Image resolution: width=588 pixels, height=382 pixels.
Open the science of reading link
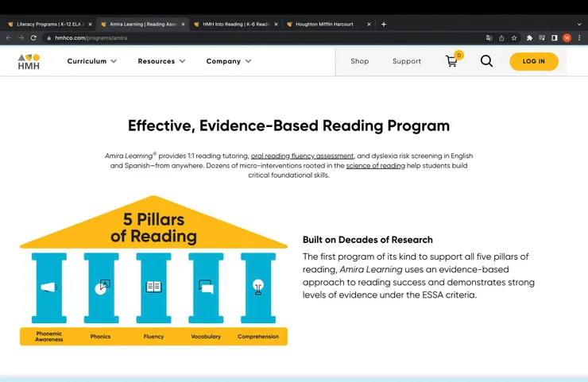(x=375, y=166)
